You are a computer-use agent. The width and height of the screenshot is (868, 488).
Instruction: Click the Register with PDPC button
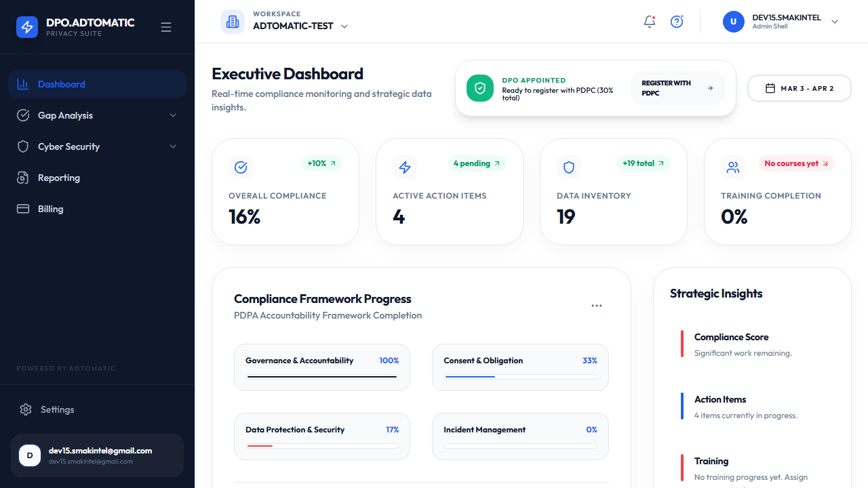click(677, 88)
